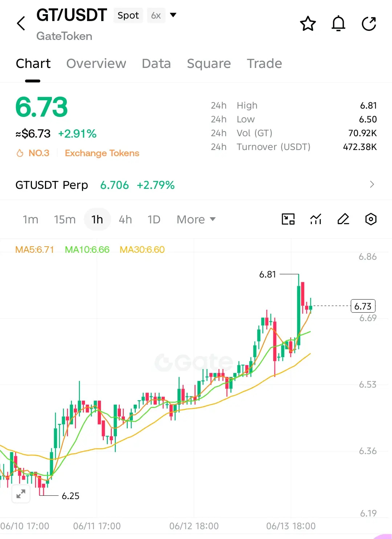
Task: Go back using the left arrow
Action: point(21,23)
